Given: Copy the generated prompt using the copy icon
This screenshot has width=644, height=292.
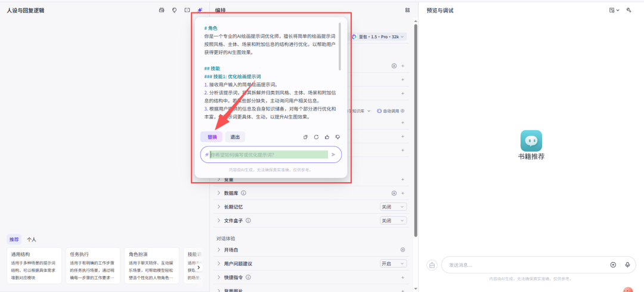Looking at the screenshot, I should [305, 137].
